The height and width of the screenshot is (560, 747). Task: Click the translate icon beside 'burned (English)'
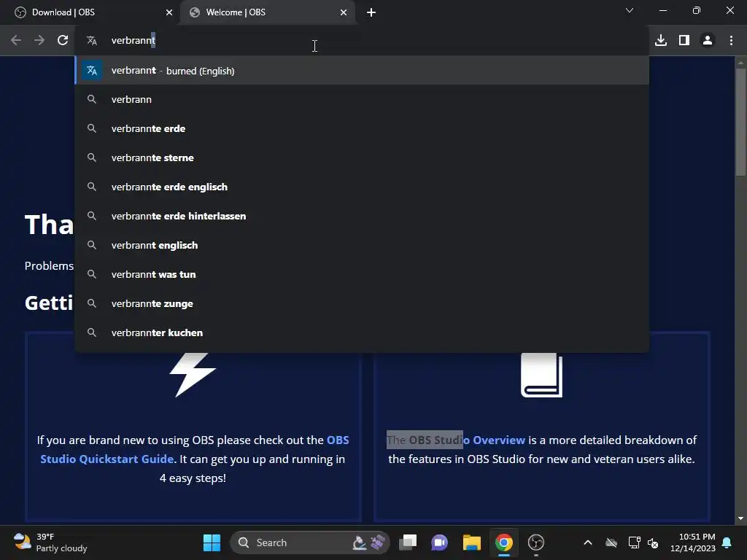pos(92,71)
